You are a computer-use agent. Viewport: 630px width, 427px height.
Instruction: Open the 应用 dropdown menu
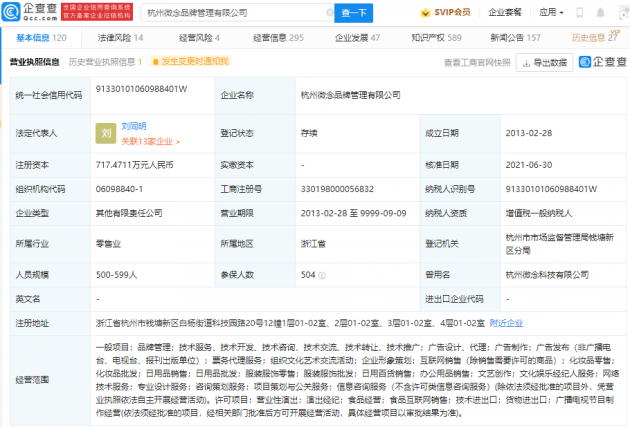pyautogui.click(x=551, y=12)
